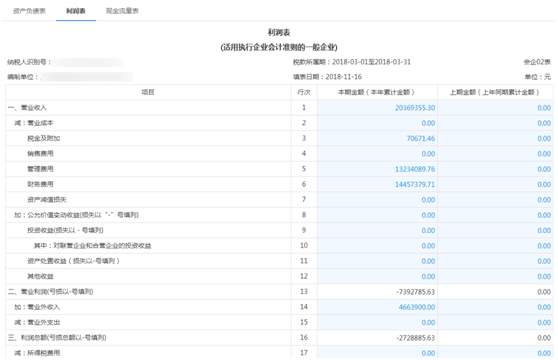Click 所得税费用 prior period amount field
This screenshot has height=360, width=558.
(x=495, y=353)
